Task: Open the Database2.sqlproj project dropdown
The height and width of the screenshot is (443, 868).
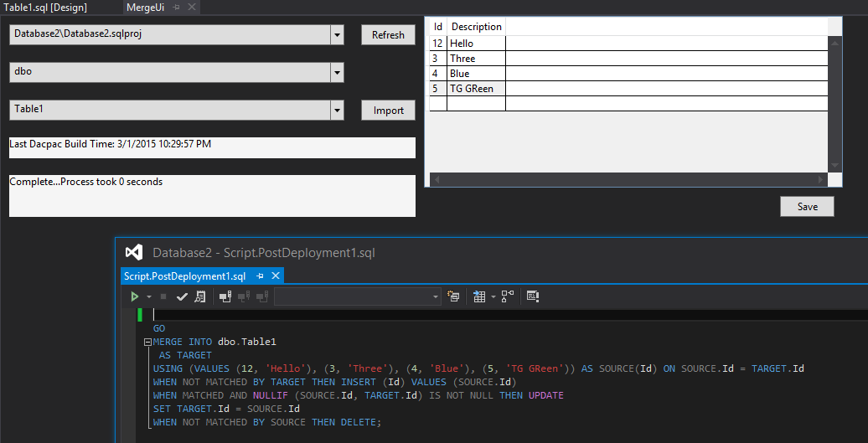Action: tap(337, 35)
